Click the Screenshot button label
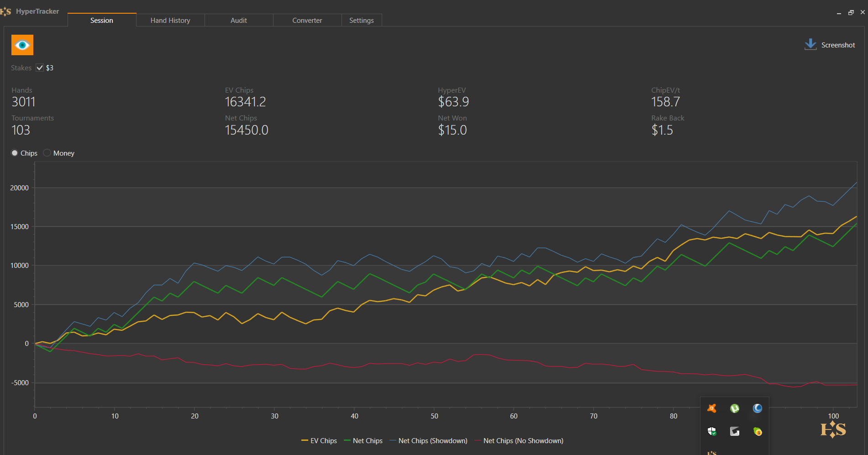Image resolution: width=868 pixels, height=455 pixels. click(x=838, y=45)
